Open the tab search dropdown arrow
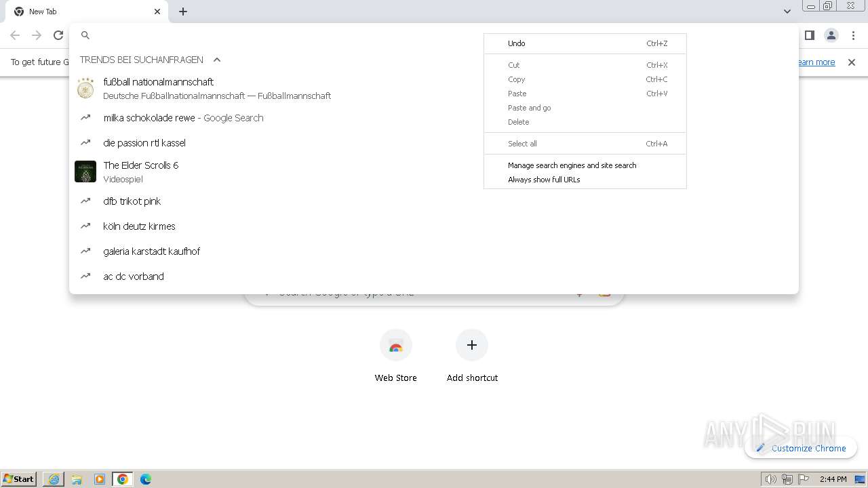Image resolution: width=868 pixels, height=488 pixels. tap(787, 12)
